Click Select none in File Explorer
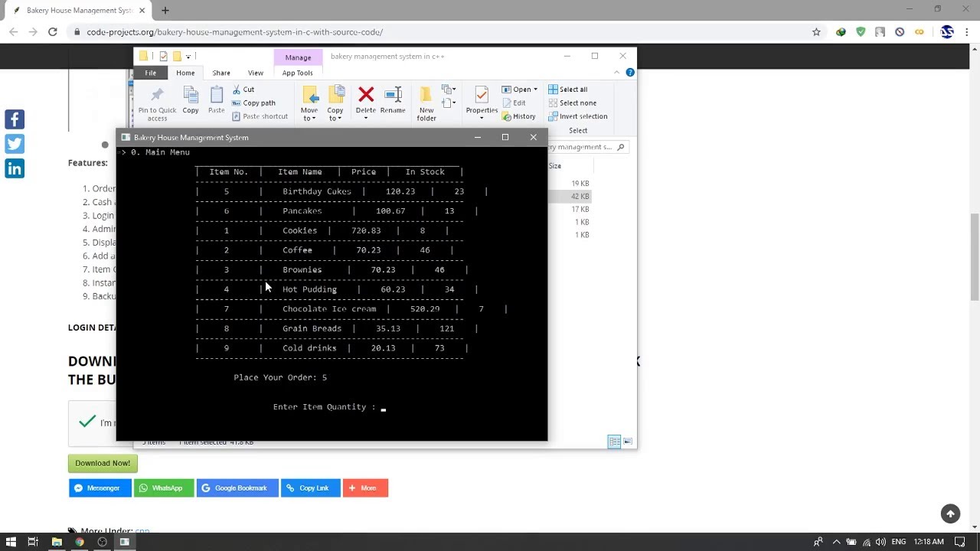The height and width of the screenshot is (551, 980). 572,103
